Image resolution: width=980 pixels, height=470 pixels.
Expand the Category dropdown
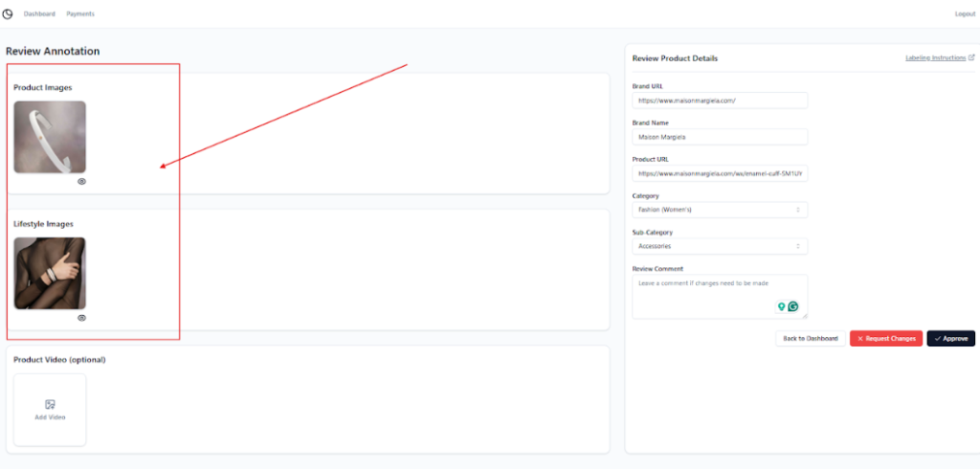tap(720, 210)
